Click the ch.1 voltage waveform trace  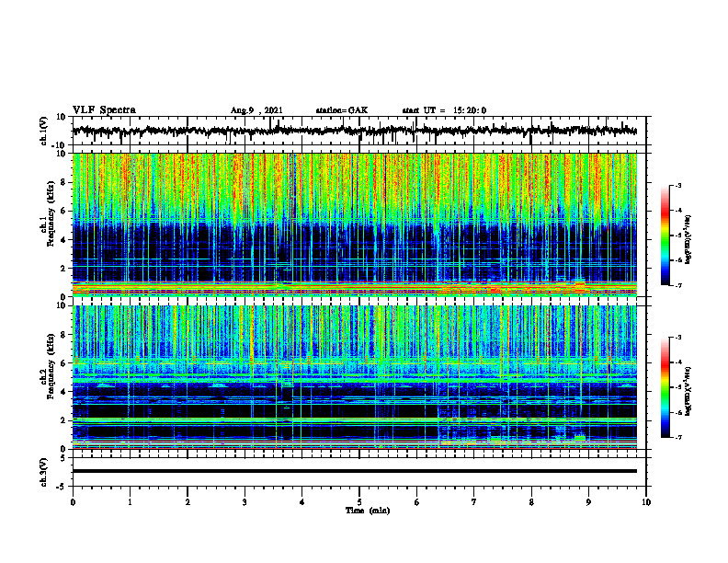point(355,131)
